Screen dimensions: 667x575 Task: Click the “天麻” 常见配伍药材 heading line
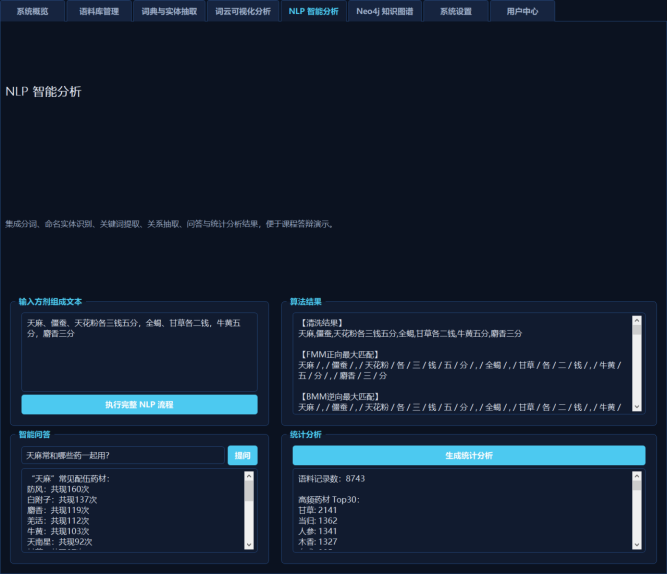(x=70, y=478)
